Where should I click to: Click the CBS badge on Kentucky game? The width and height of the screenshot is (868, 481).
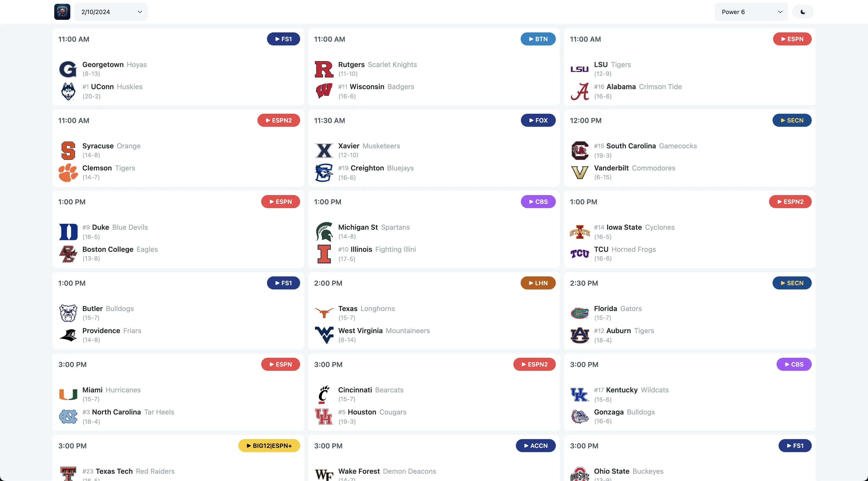pos(794,364)
